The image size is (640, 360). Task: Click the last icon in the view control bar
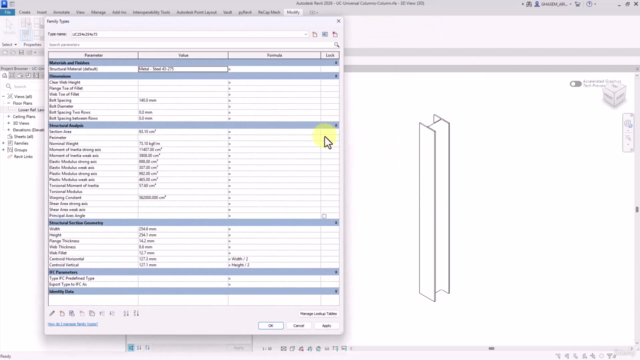tap(344, 349)
